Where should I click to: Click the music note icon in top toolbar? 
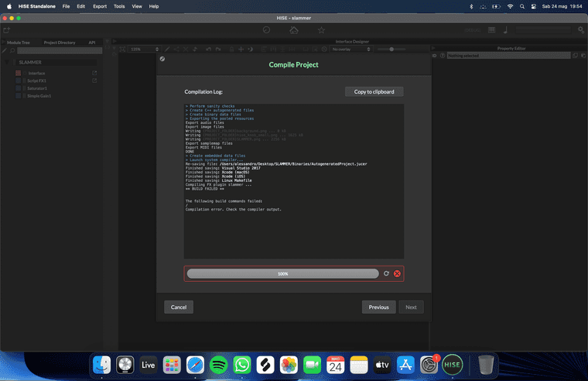(505, 30)
